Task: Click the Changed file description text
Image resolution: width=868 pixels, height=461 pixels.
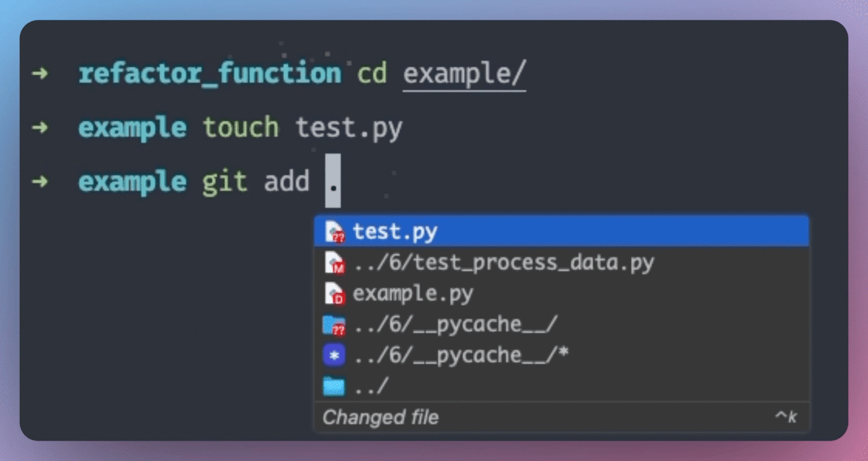Action: pos(380,417)
